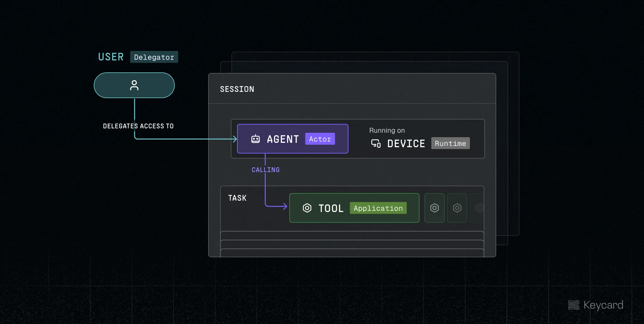Click the CALLING connector label

[x=266, y=170]
